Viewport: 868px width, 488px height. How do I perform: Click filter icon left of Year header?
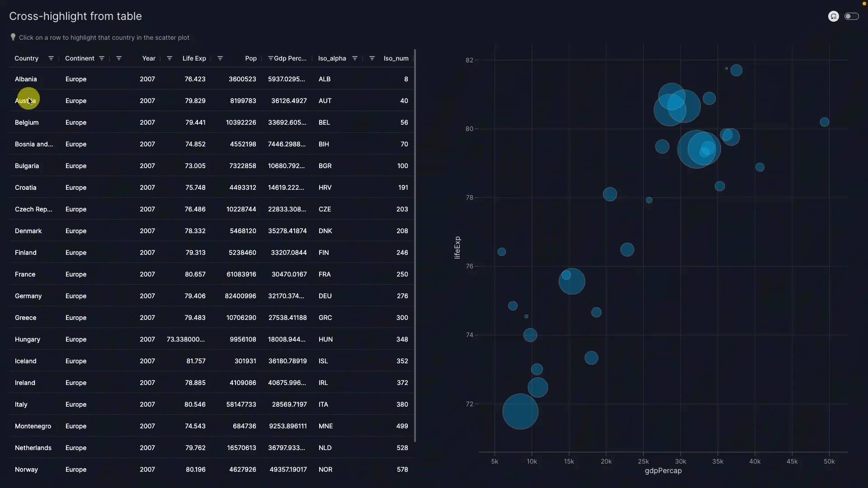pyautogui.click(x=119, y=58)
